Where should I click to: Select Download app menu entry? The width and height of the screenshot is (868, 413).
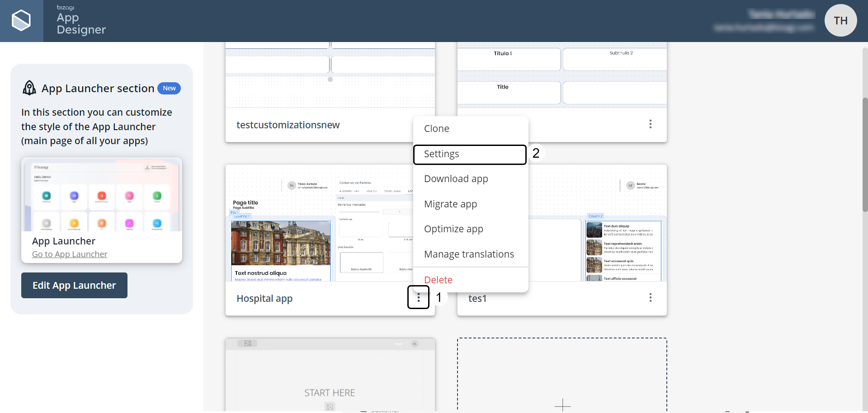(x=471, y=179)
